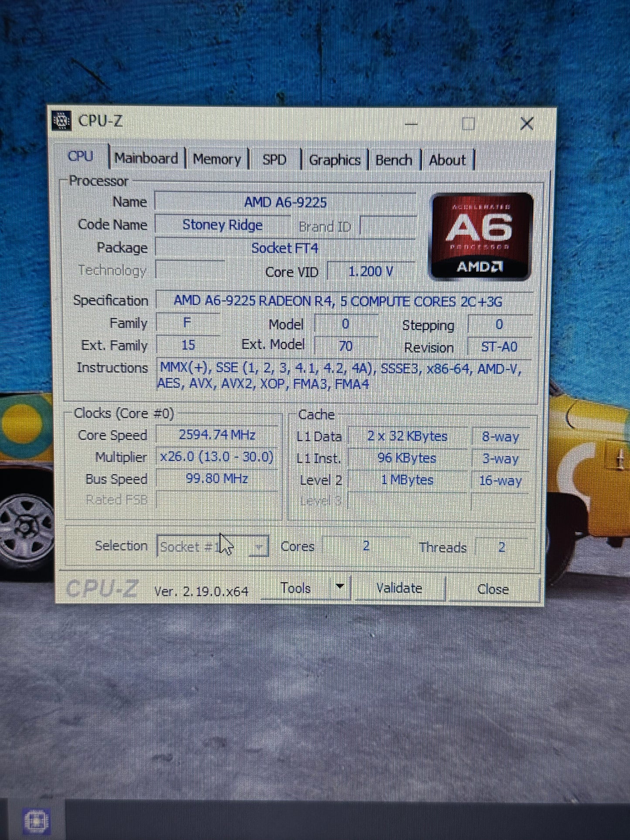Minimize the CPU-Z window
Screen dimensions: 630x840
tap(411, 123)
